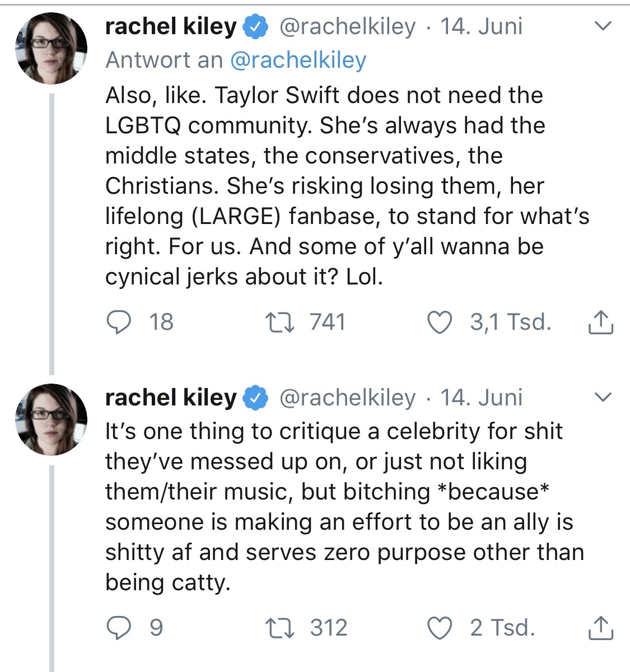Screen dimensions: 630x672
Task: Open the @rachelkiley link after Antwort an
Action: [298, 60]
